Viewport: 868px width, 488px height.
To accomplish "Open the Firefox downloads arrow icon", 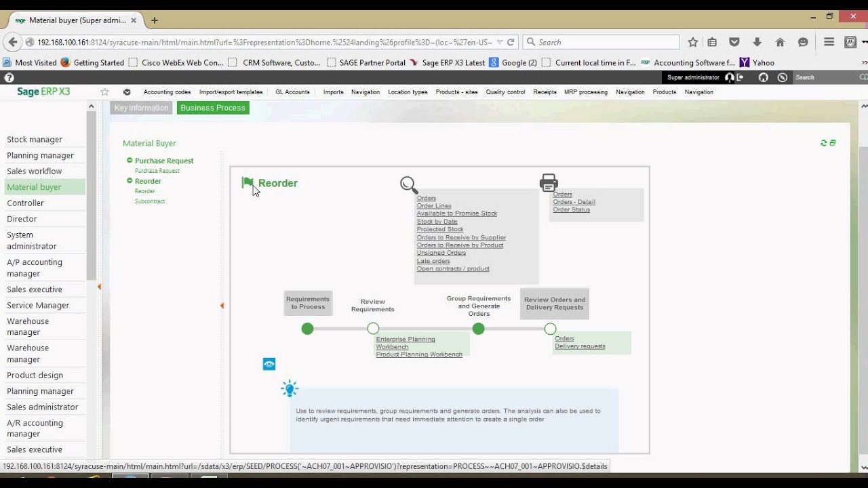I will pyautogui.click(x=757, y=42).
